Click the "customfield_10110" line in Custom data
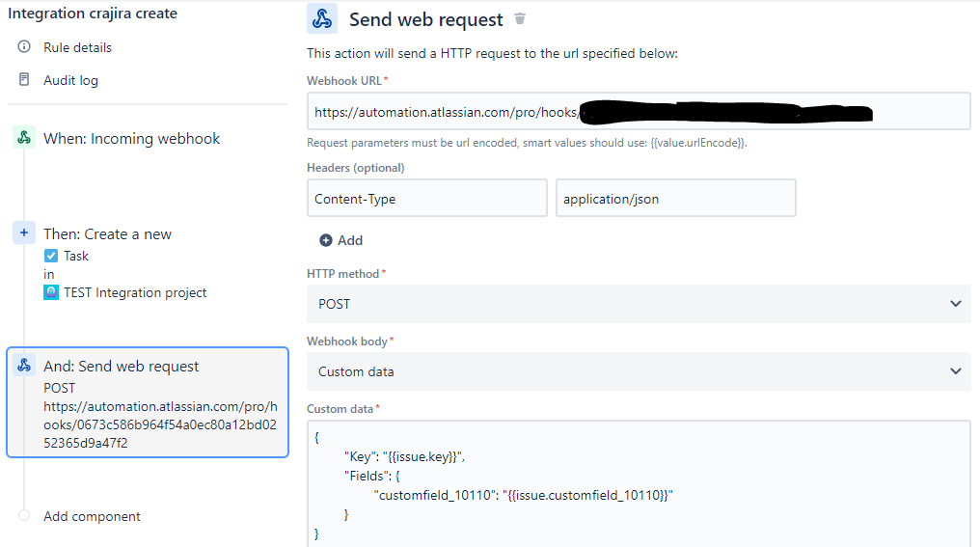 click(523, 495)
